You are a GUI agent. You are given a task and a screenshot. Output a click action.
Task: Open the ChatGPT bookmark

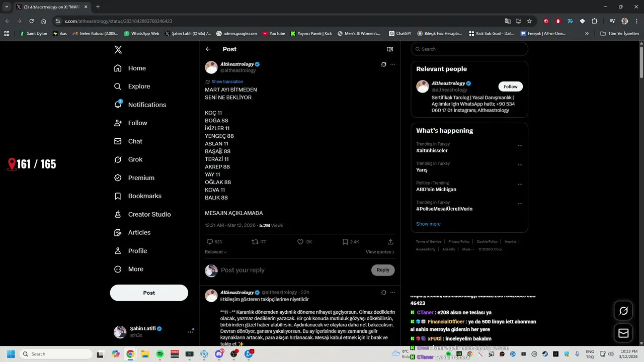click(400, 34)
